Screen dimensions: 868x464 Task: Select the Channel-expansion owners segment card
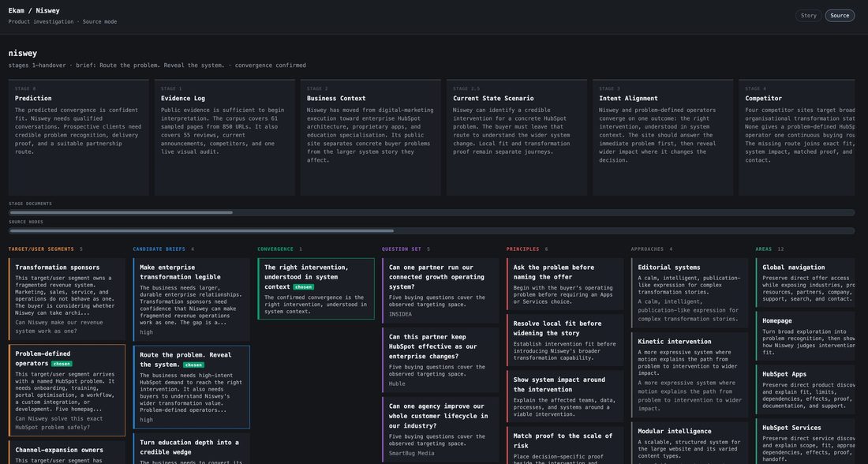[67, 452]
